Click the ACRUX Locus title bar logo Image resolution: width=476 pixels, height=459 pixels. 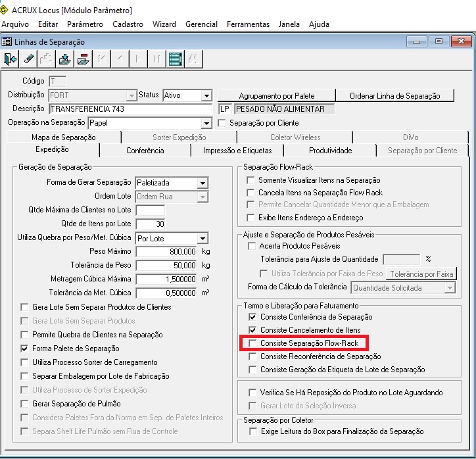point(4,10)
